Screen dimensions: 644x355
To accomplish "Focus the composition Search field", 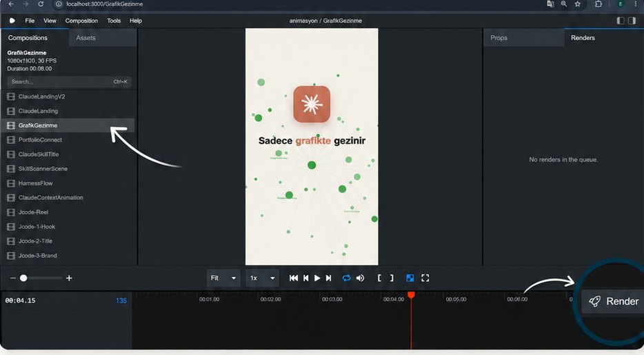I will click(69, 81).
